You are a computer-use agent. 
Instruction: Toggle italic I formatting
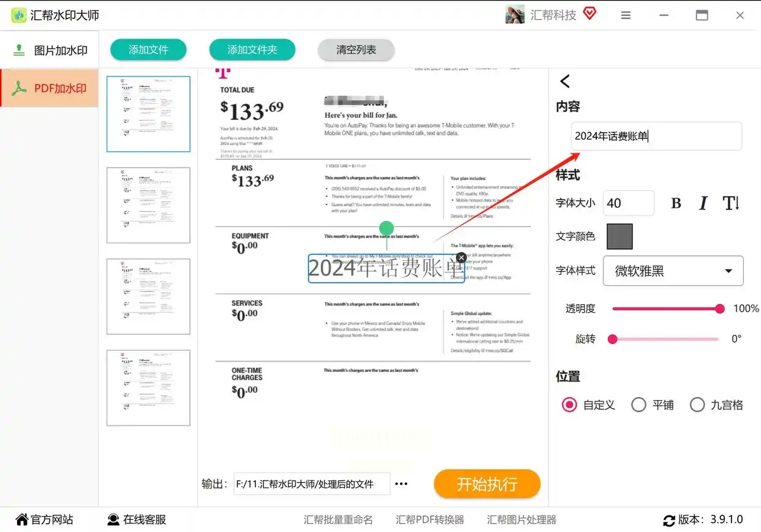click(703, 203)
